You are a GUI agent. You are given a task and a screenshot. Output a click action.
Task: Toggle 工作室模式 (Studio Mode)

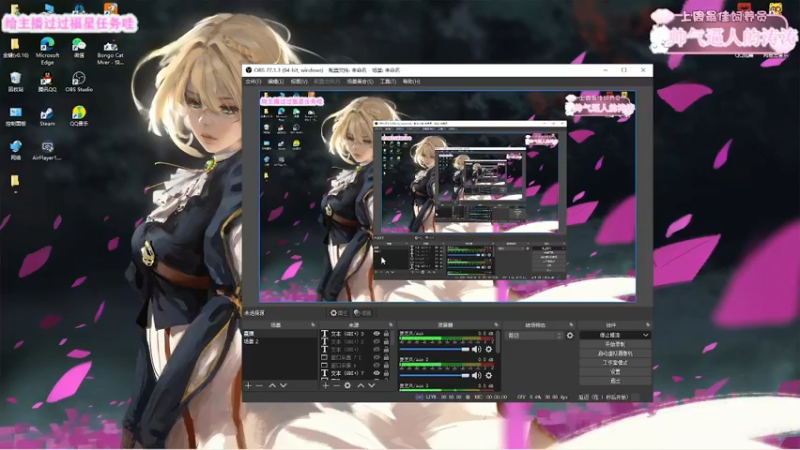coord(615,363)
